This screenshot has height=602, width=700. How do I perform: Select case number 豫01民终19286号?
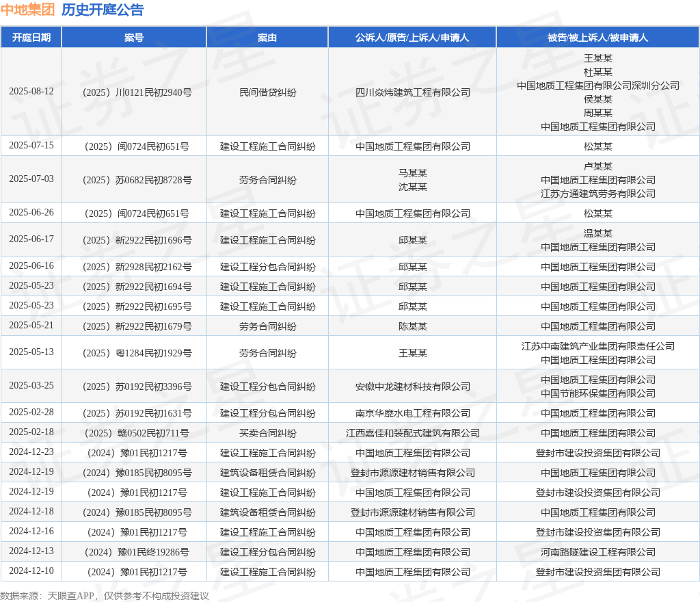point(137,553)
